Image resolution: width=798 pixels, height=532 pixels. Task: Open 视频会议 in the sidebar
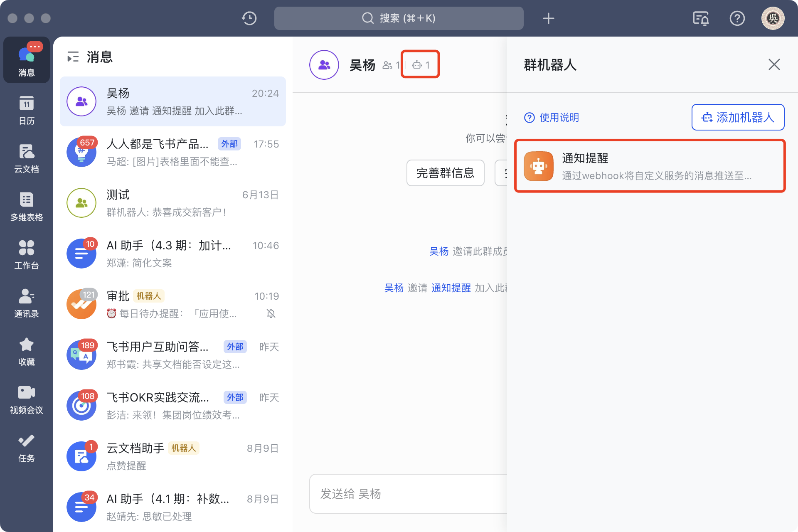pyautogui.click(x=27, y=399)
